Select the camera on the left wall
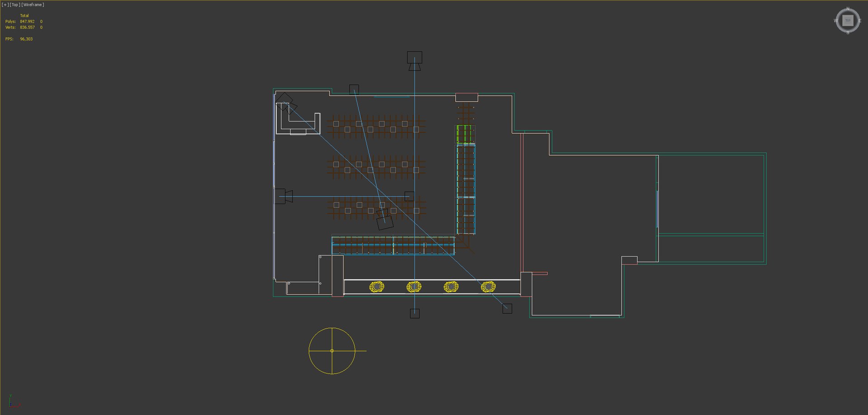Screen dimensions: 868x415 (283, 196)
